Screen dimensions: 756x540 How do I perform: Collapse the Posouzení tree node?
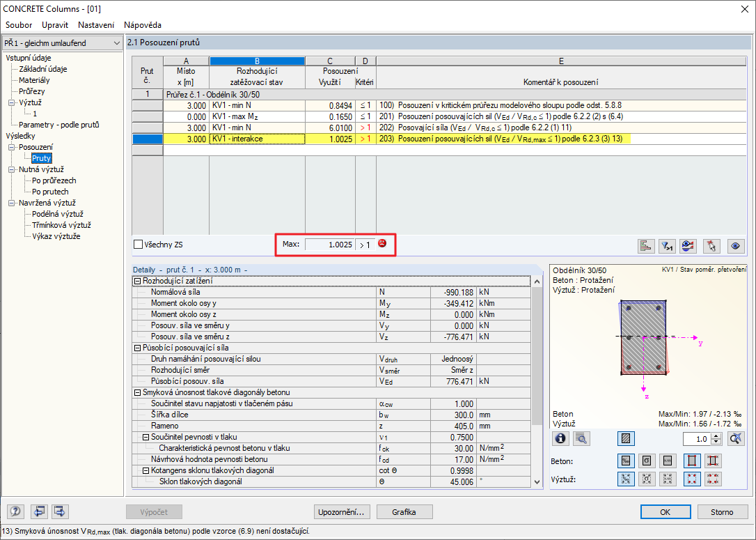tap(12, 147)
